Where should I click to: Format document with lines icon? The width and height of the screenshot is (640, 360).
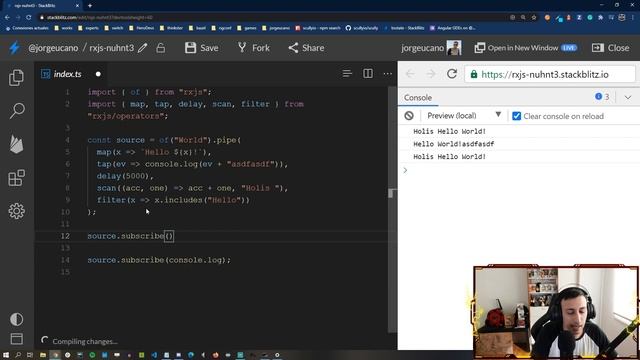pos(347,73)
